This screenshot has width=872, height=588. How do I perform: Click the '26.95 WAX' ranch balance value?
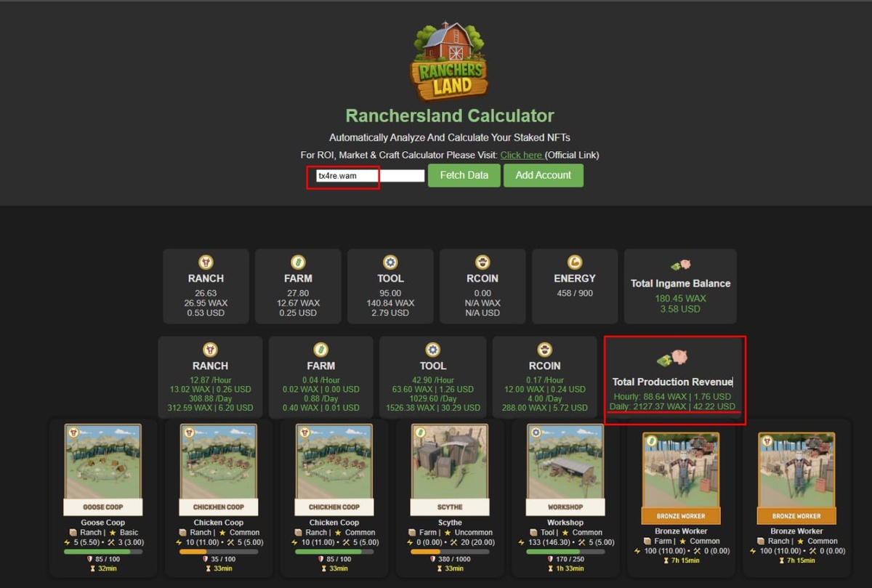click(206, 303)
